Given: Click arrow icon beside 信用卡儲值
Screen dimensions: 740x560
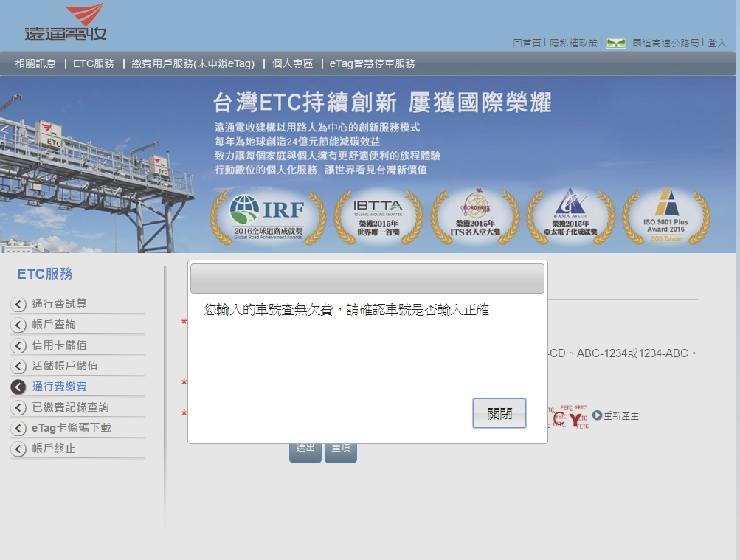Looking at the screenshot, I should coord(18,346).
